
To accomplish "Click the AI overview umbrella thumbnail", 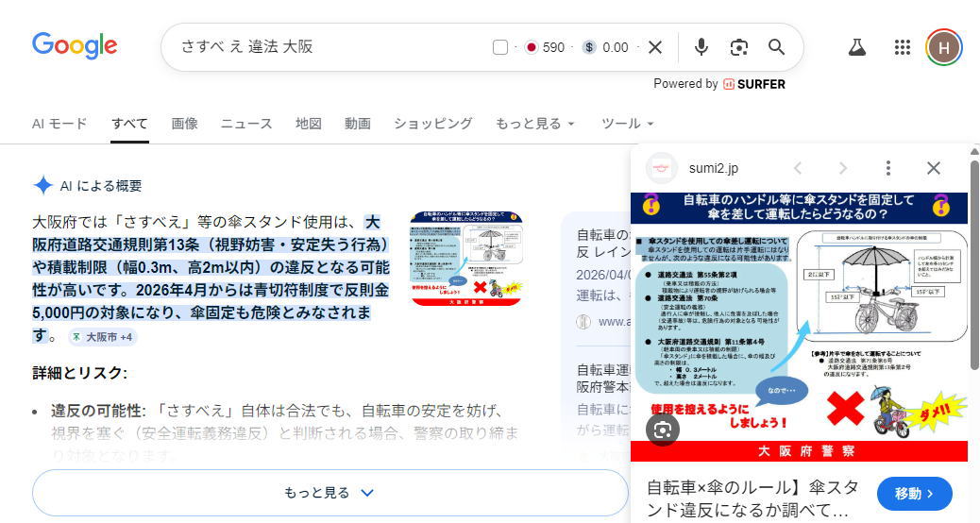I will point(466,259).
